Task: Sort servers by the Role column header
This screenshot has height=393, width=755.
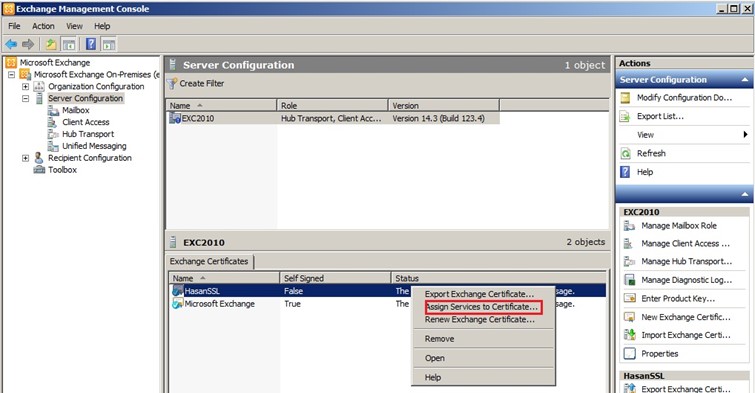Action: click(333, 105)
